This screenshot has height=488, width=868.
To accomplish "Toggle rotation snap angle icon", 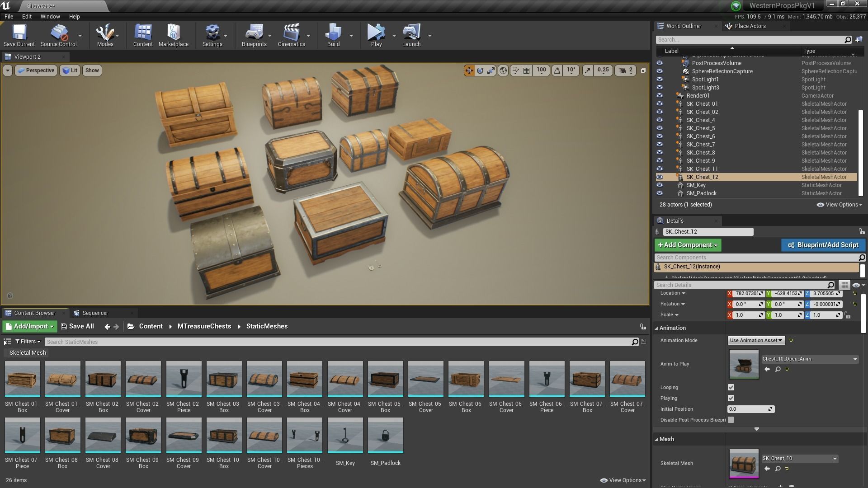I will [557, 70].
